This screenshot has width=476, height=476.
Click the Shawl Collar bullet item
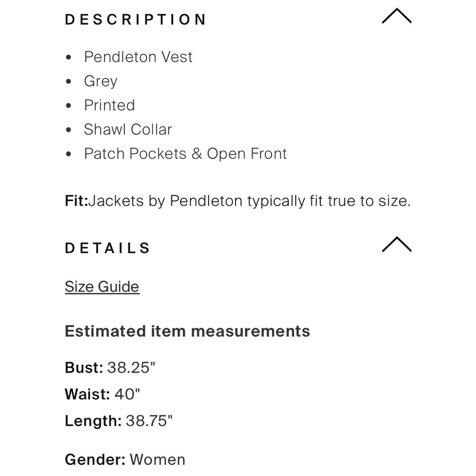click(128, 129)
